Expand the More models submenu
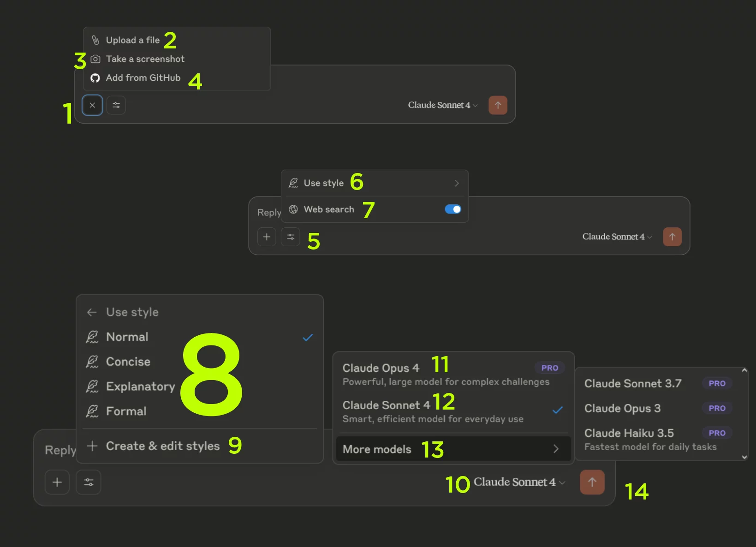Image resolution: width=756 pixels, height=547 pixels. coord(453,449)
